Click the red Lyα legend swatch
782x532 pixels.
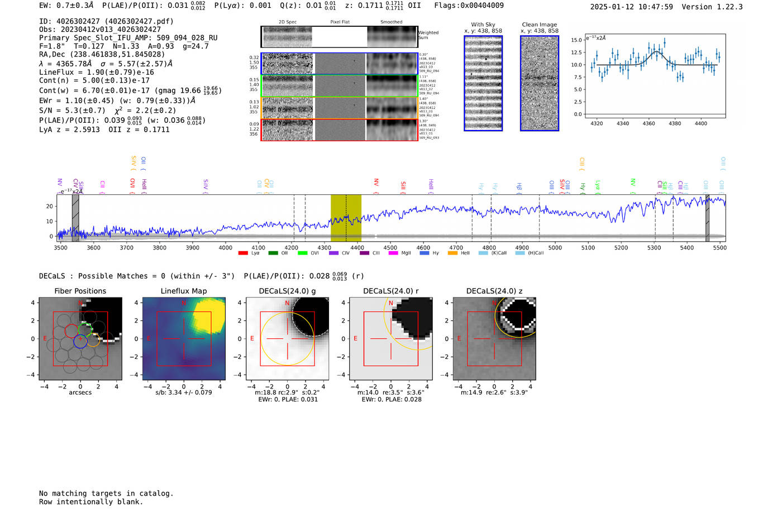tap(243, 253)
